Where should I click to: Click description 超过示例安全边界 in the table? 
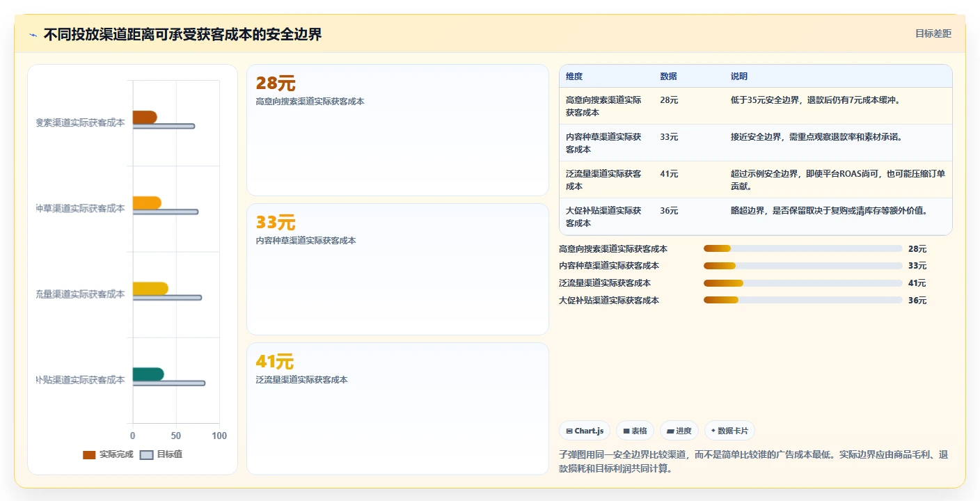pos(838,180)
